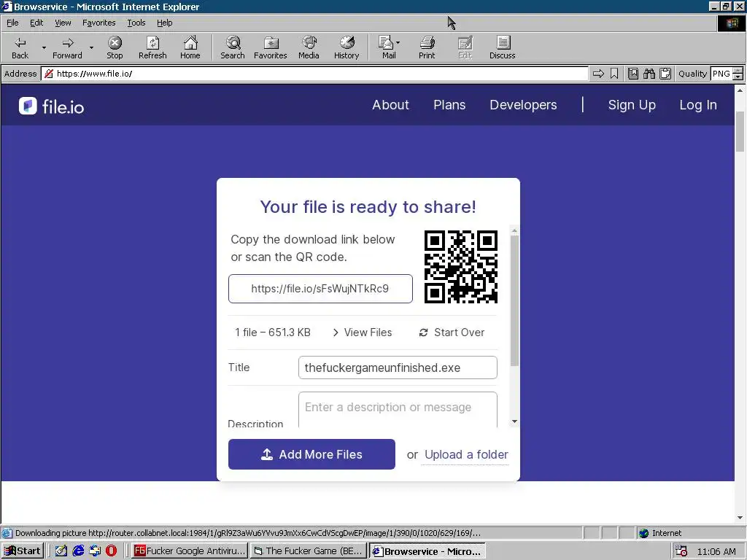Print the page with the Print icon

click(x=427, y=47)
